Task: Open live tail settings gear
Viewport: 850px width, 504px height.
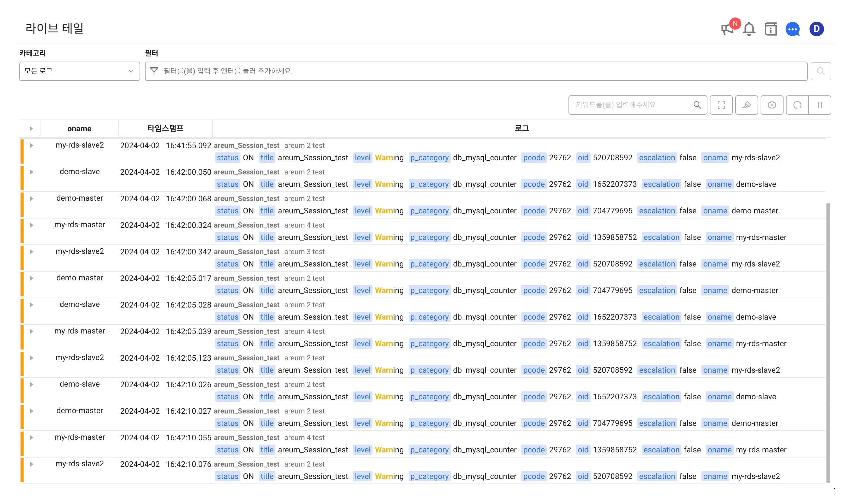Action: coord(771,105)
